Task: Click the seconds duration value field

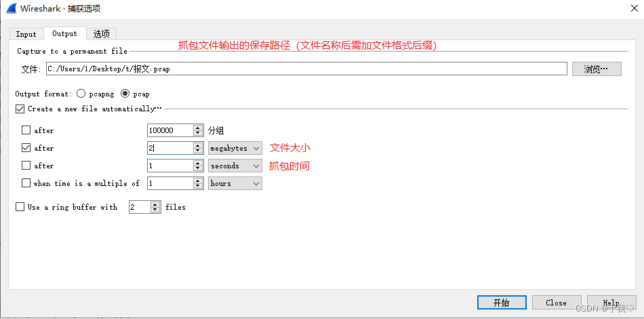Action: (170, 166)
